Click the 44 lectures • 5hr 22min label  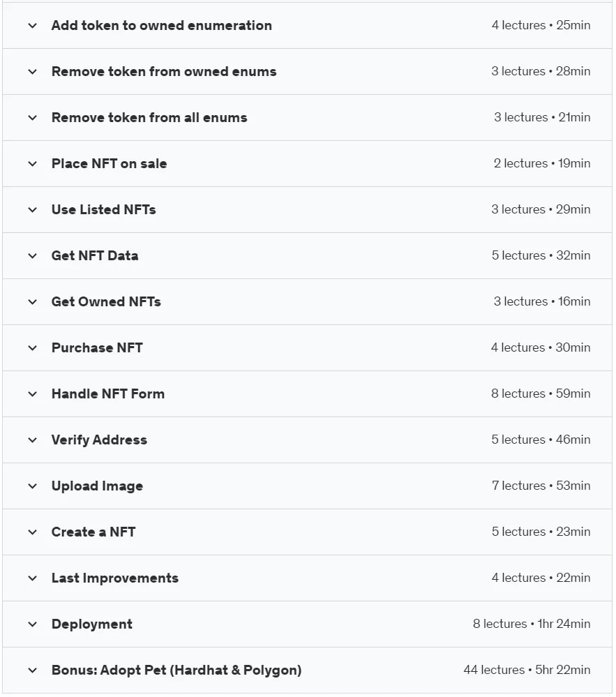click(x=527, y=670)
